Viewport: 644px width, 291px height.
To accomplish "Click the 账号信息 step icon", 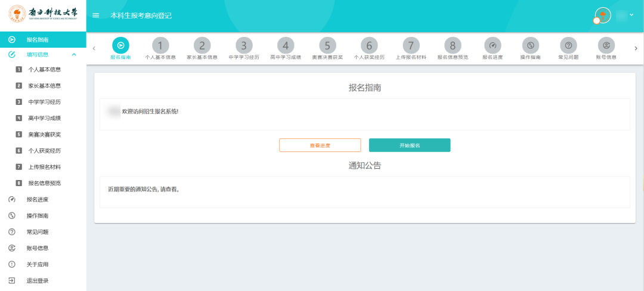I will pyautogui.click(x=606, y=45).
